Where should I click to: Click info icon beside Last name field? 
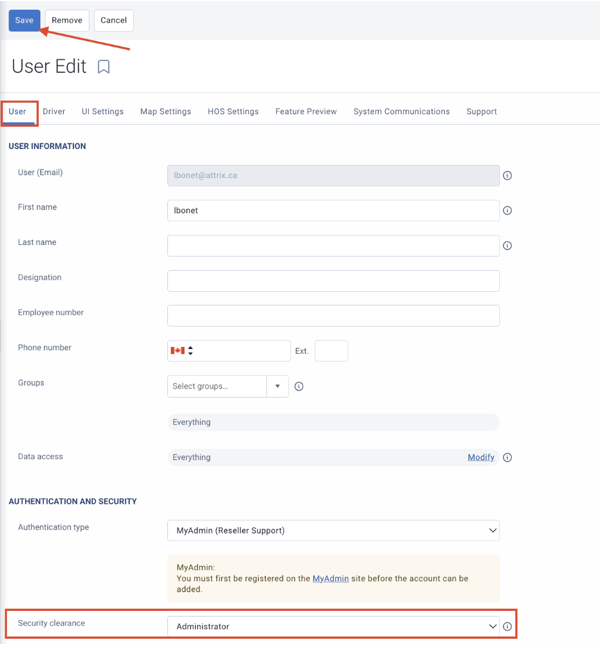[x=507, y=246]
